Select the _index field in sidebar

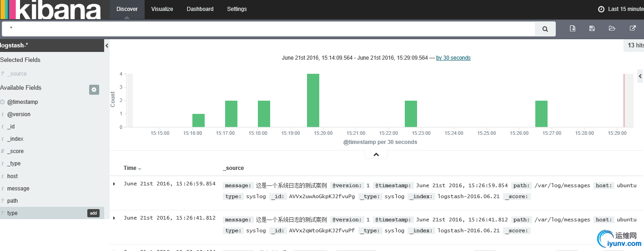click(15, 139)
